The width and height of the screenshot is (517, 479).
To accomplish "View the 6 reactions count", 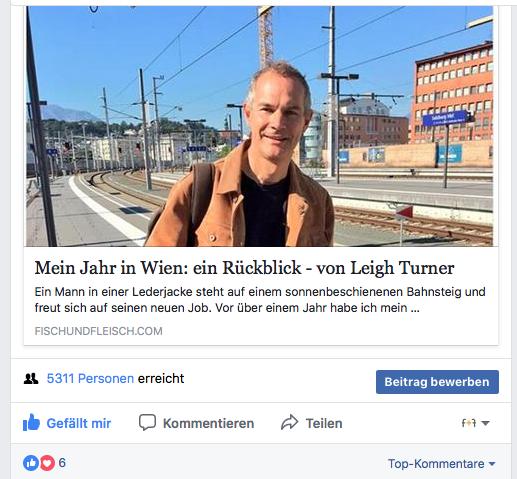I will 62,463.
